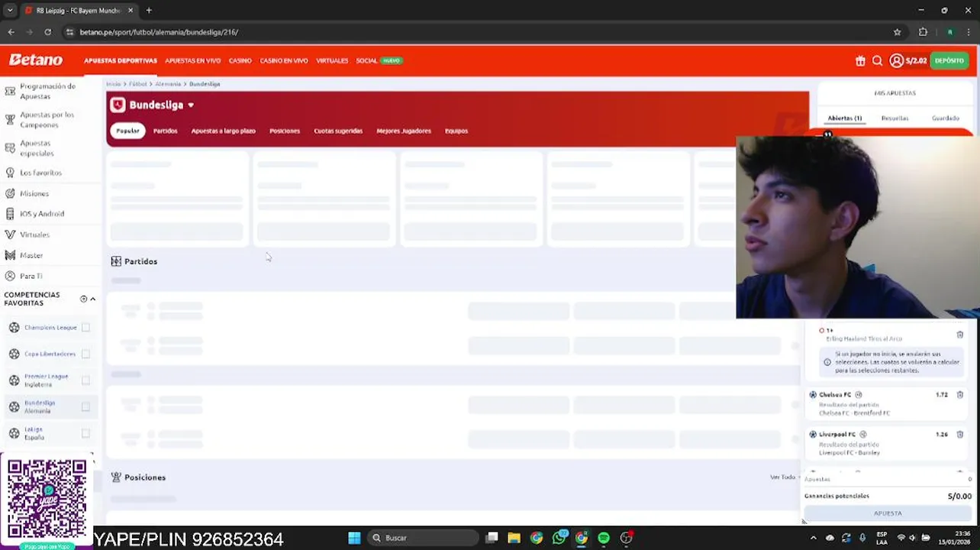Open Apuestas en Vivo menu item

pyautogui.click(x=192, y=60)
